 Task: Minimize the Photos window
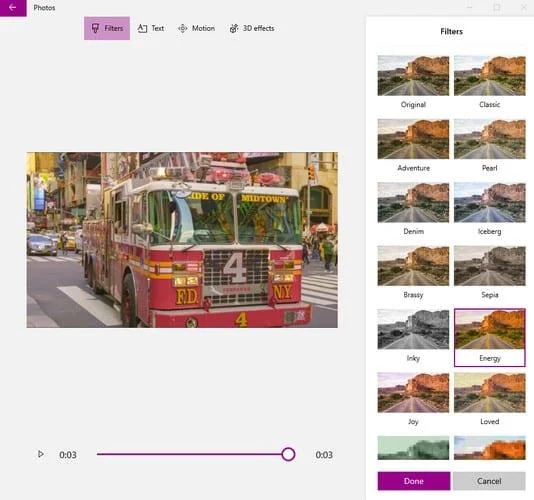[x=470, y=7]
